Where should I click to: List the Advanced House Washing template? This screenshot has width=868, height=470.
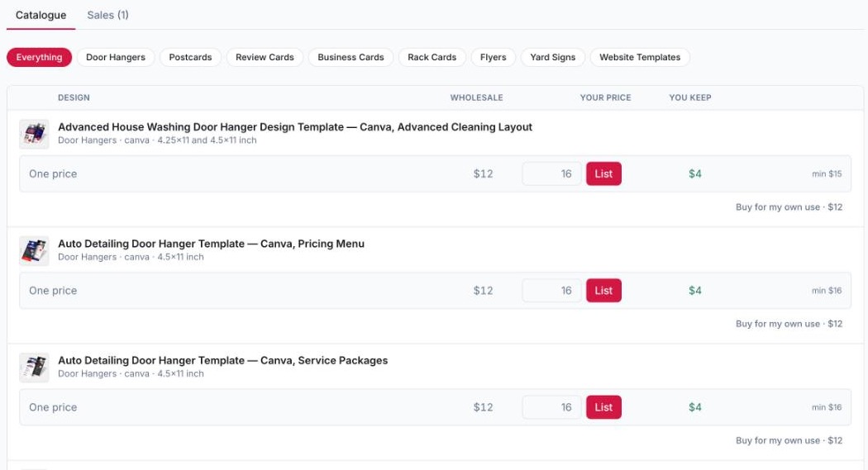[x=604, y=173]
